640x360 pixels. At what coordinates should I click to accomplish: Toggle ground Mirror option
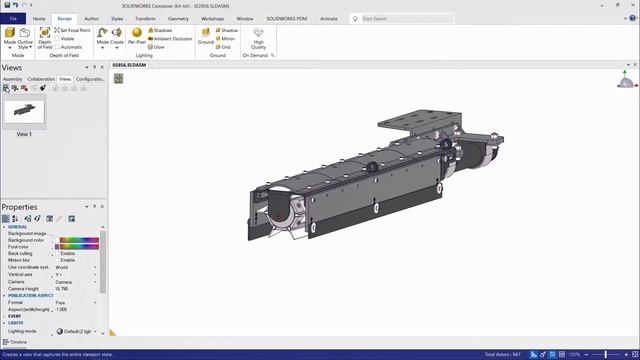(x=225, y=39)
